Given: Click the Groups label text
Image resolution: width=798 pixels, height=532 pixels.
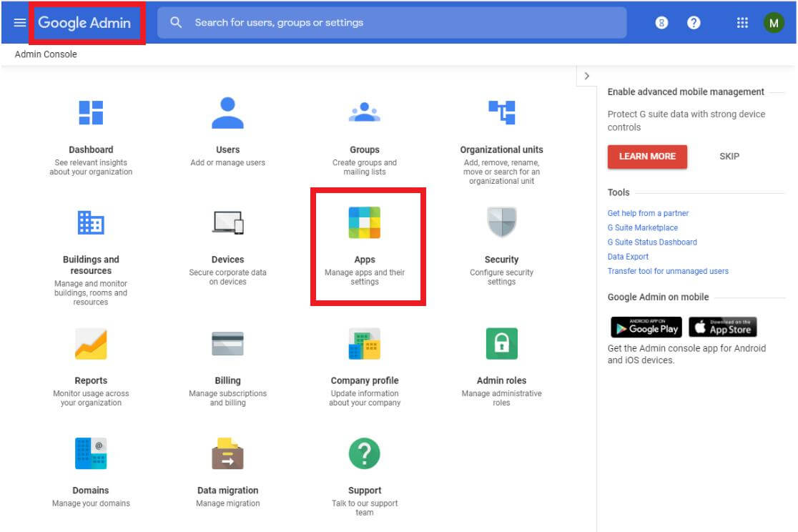Looking at the screenshot, I should 365,149.
